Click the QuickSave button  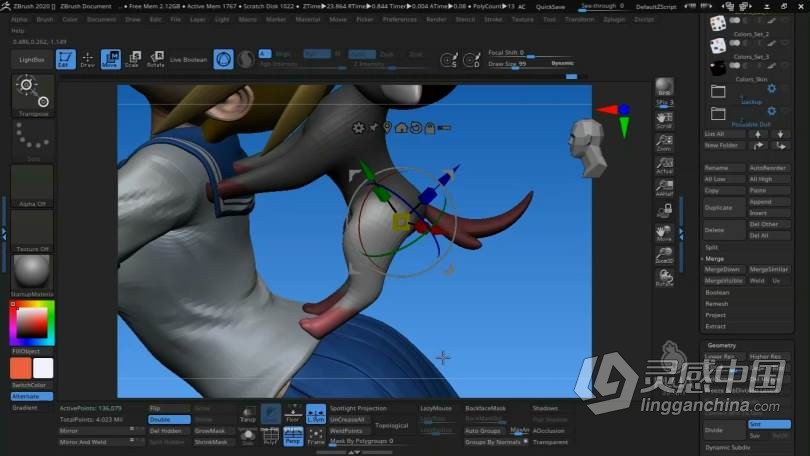(550, 7)
